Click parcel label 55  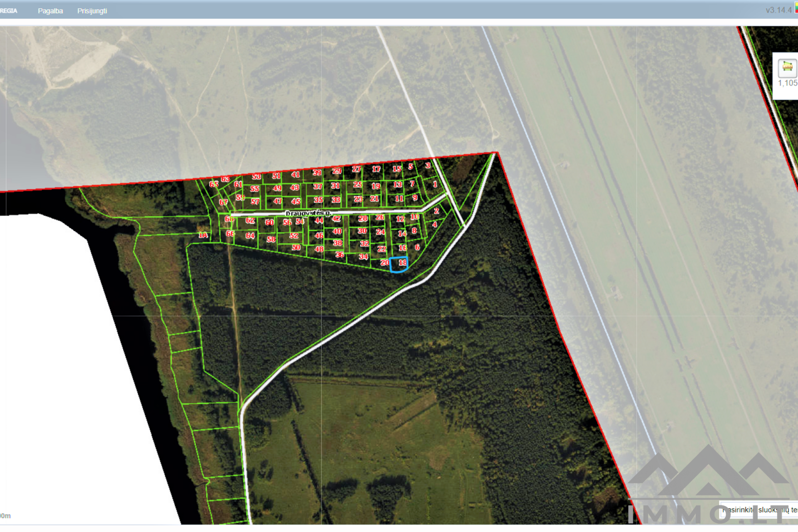click(255, 189)
